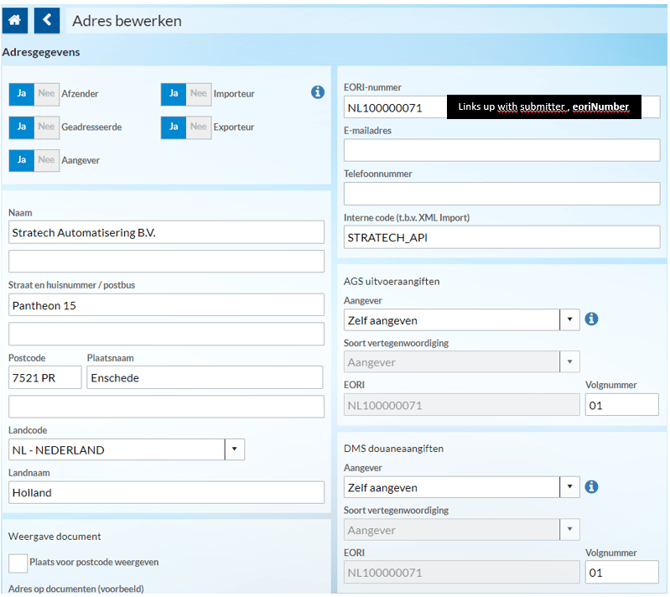Show info for AGS Aangever dropdown
Screen dimensions: 670x597
click(x=591, y=319)
